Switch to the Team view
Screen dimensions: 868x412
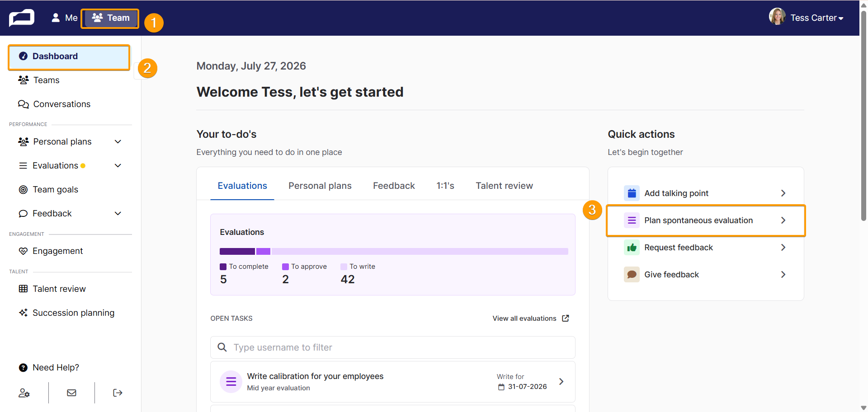[110, 18]
